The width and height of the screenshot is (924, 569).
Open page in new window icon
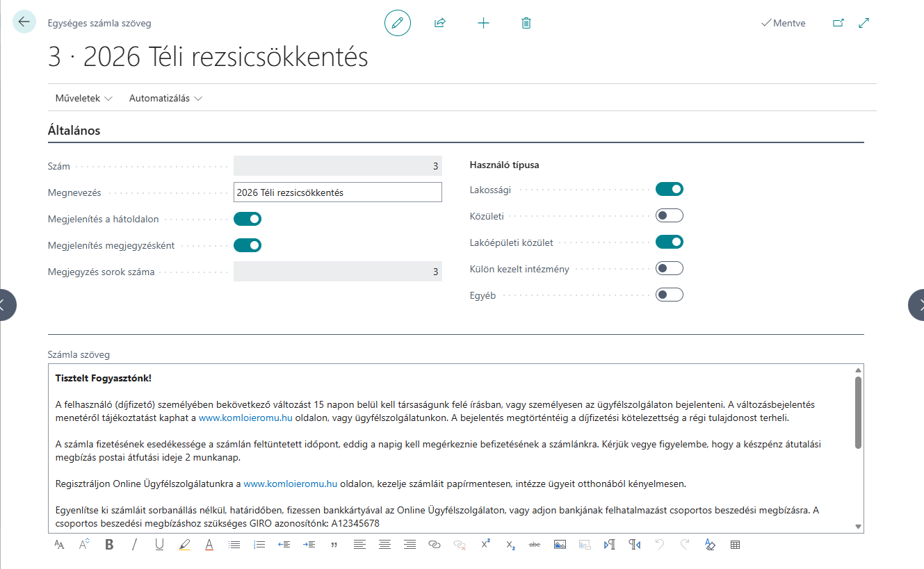point(838,23)
